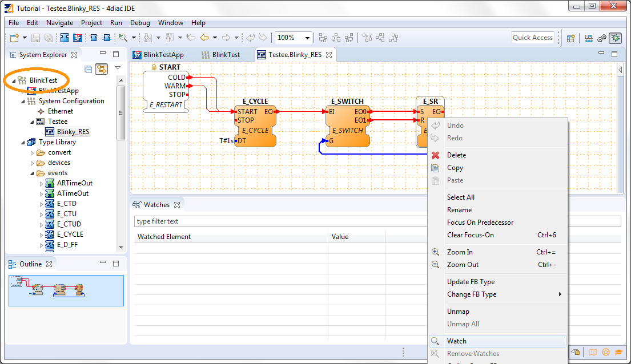Click the Save toolbar icon

click(35, 38)
